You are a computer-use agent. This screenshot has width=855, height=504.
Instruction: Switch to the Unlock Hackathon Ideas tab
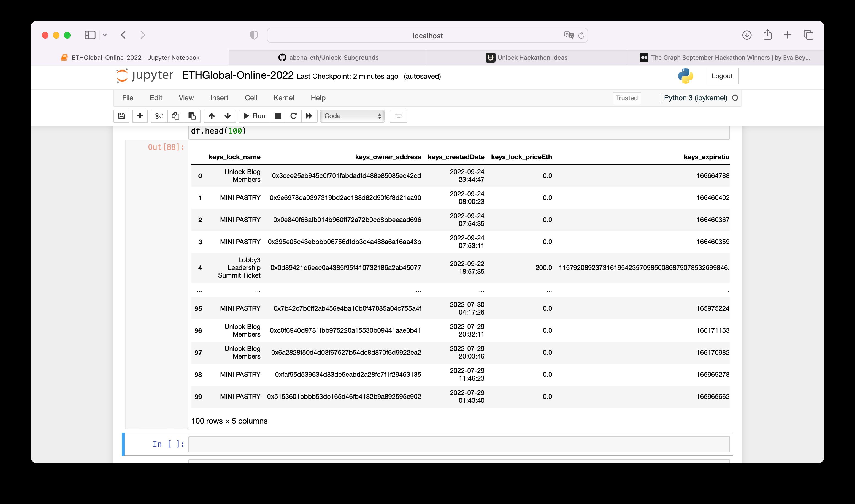526,57
